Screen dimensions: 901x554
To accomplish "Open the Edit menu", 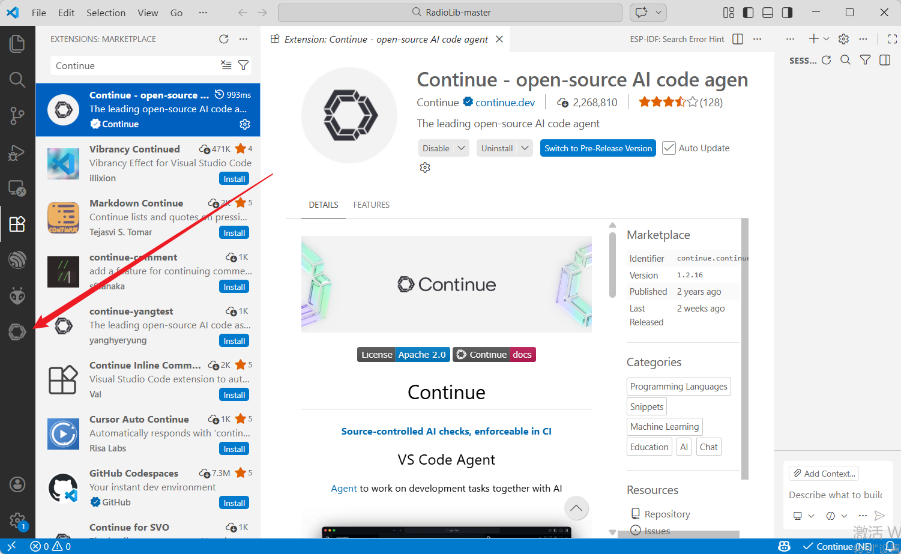I will 66,12.
